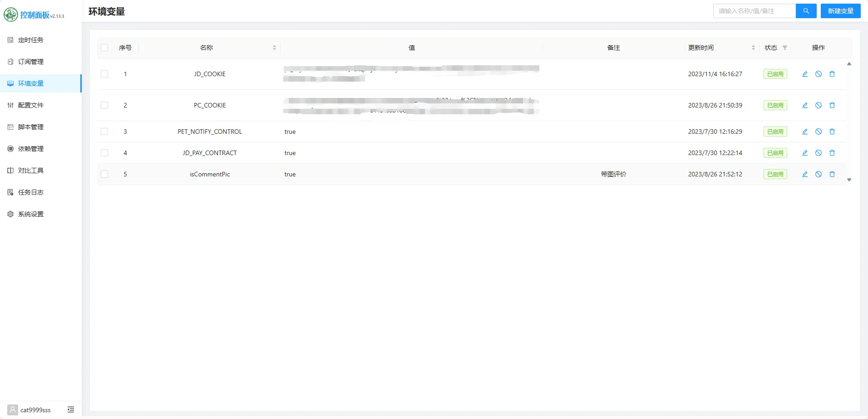Disable the PET_NOTIFY_CONTROL variable
Screen dimensions: 868x419
tap(819, 132)
